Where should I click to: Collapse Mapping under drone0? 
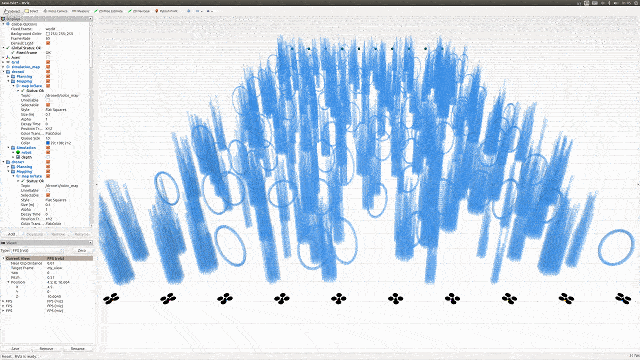[x=8, y=81]
